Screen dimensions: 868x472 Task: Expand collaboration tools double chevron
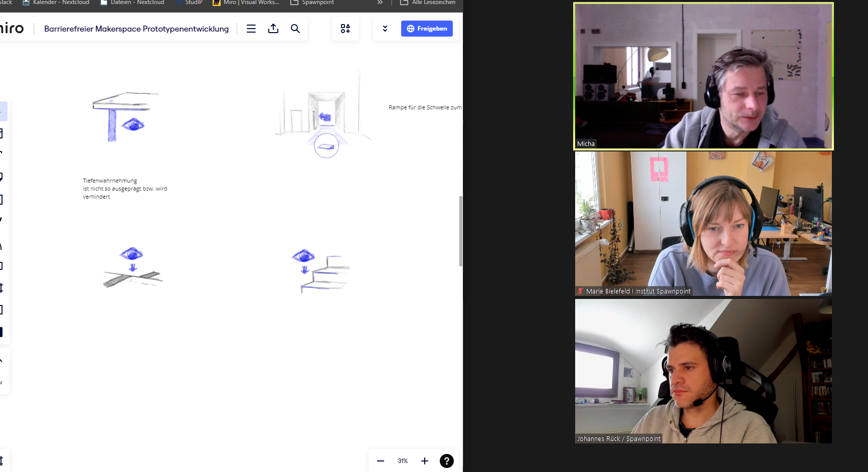click(385, 29)
